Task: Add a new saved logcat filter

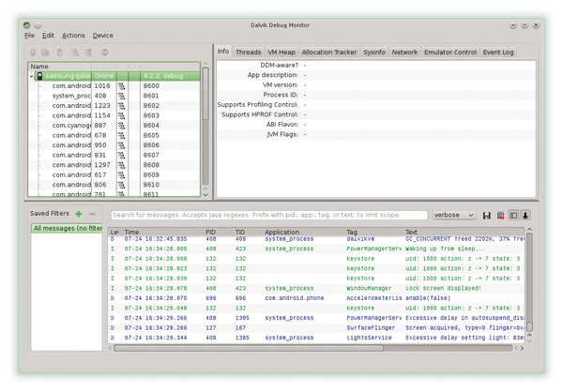Action: click(x=79, y=214)
